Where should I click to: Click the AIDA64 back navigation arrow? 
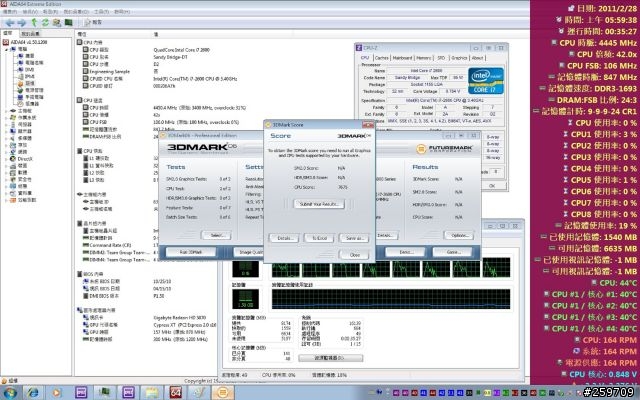[10, 23]
